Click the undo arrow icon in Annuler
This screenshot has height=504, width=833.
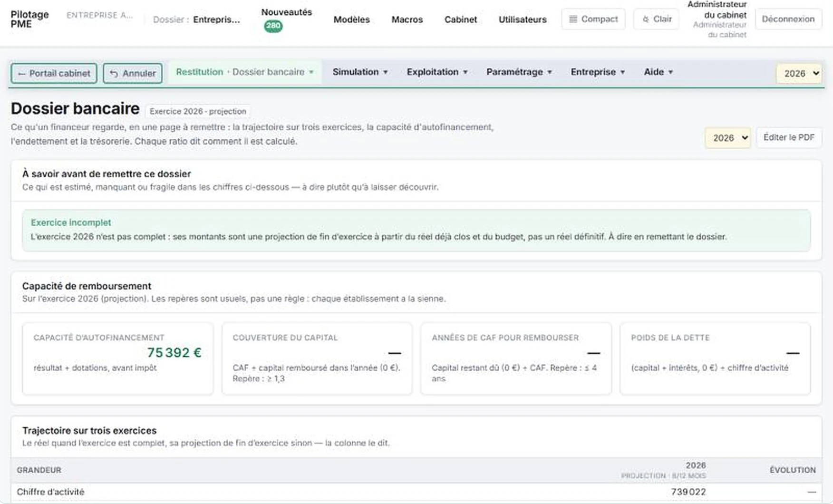pos(114,73)
